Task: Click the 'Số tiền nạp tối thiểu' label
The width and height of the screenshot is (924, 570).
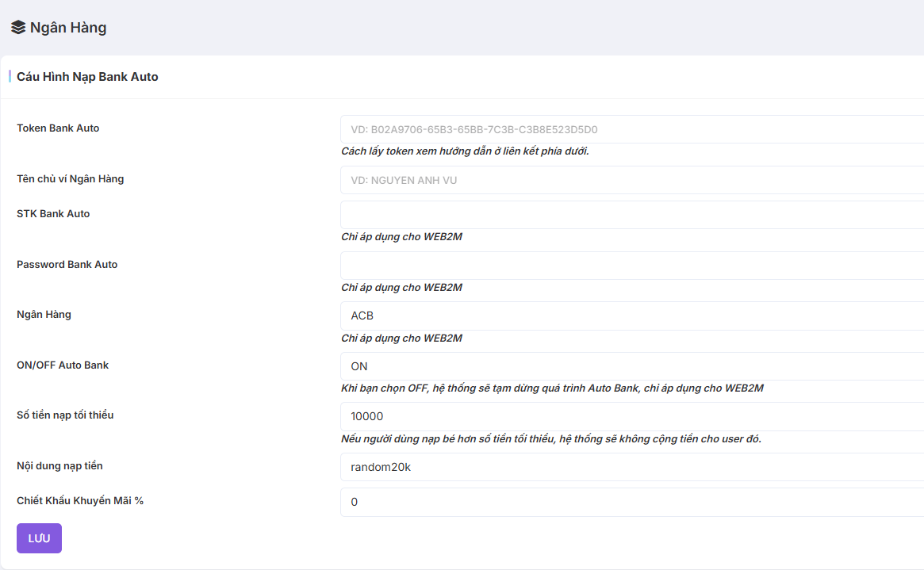Action: [x=65, y=415]
